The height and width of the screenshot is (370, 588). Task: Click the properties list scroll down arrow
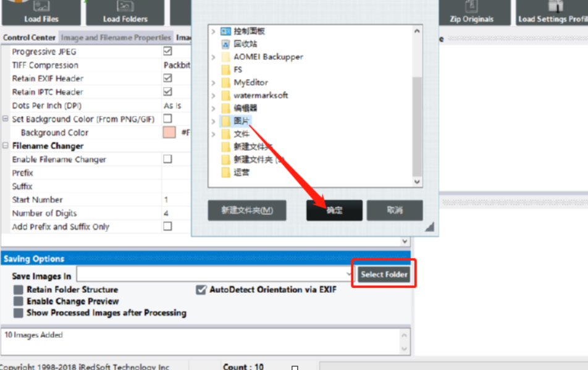click(405, 241)
